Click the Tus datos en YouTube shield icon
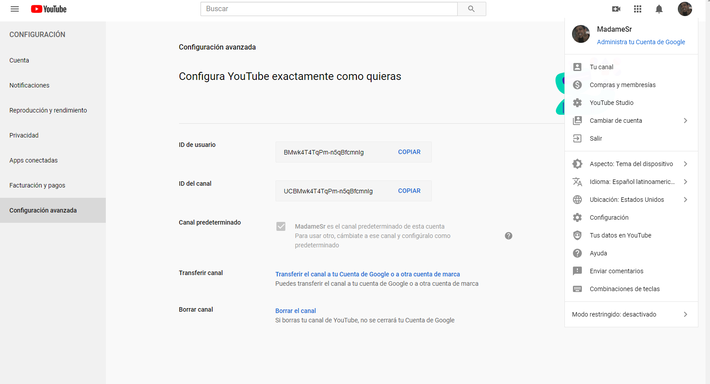The width and height of the screenshot is (710, 384). [x=577, y=235]
